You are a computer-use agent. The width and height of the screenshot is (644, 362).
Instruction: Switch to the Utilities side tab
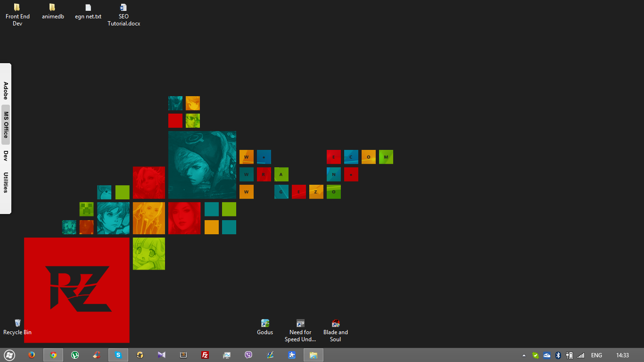(x=6, y=182)
